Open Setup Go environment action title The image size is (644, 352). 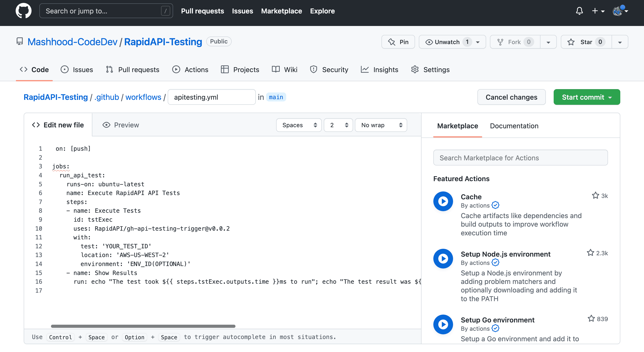[x=497, y=320]
